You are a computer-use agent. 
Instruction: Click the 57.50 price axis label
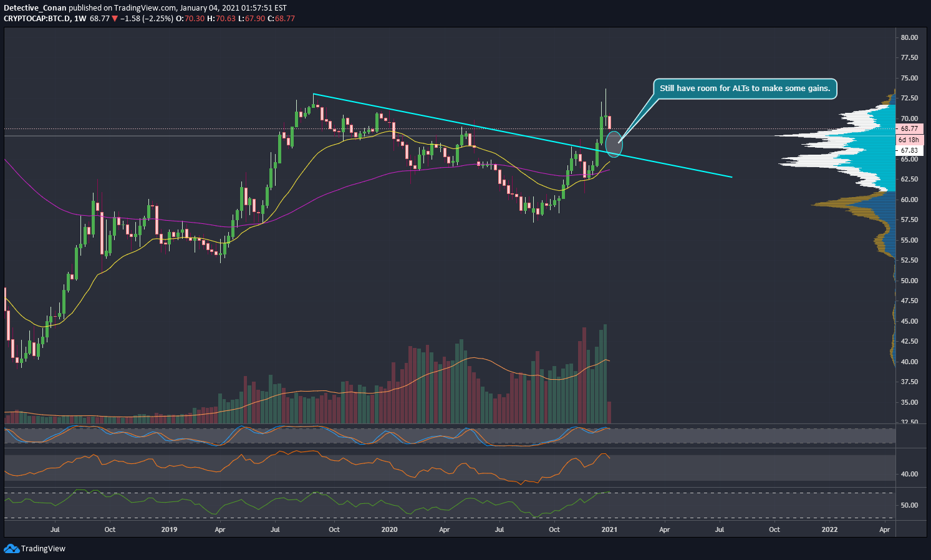coord(909,220)
